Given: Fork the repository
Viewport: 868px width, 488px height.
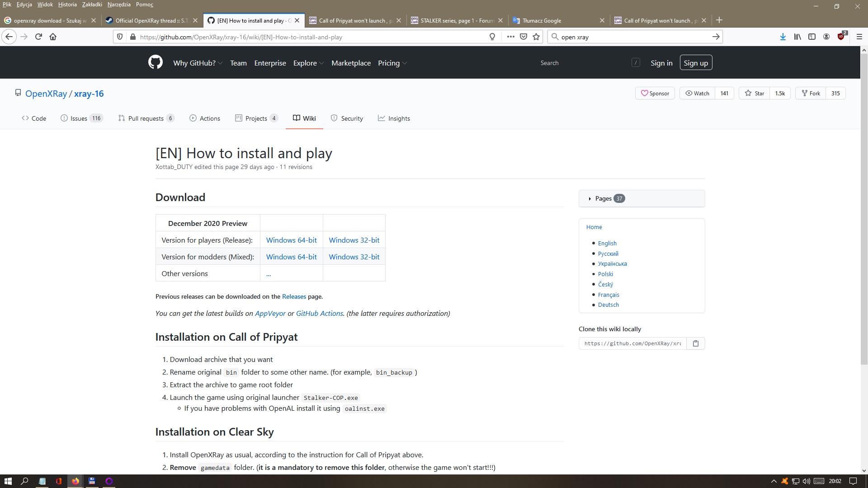Looking at the screenshot, I should click(811, 93).
